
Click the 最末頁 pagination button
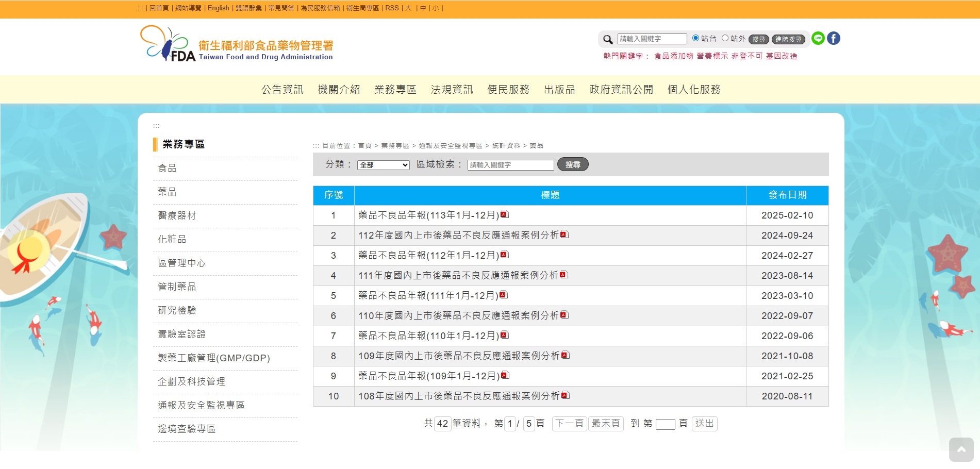tap(606, 424)
